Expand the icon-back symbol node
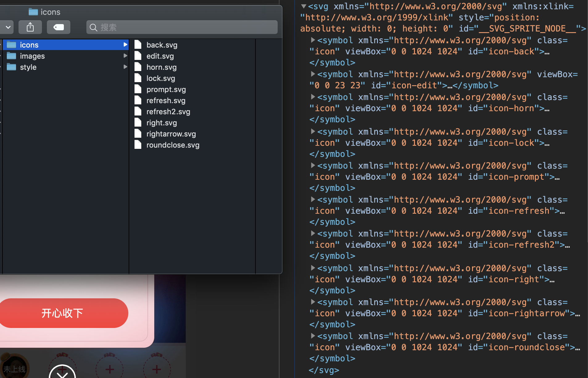The image size is (588, 378). tap(313, 40)
